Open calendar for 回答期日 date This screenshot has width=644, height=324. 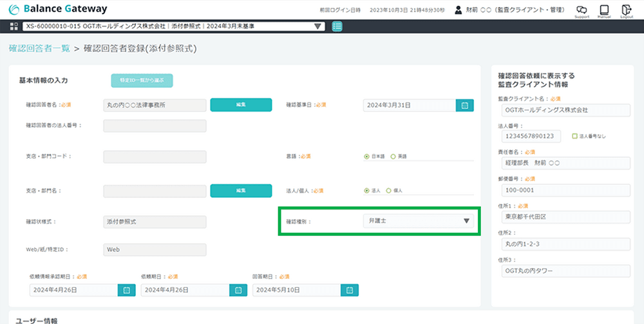(349, 291)
